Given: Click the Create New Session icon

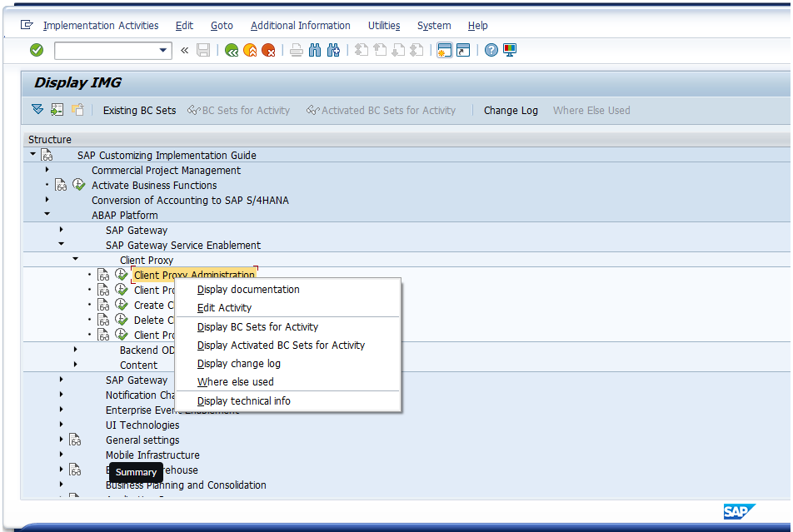Looking at the screenshot, I should coord(445,50).
